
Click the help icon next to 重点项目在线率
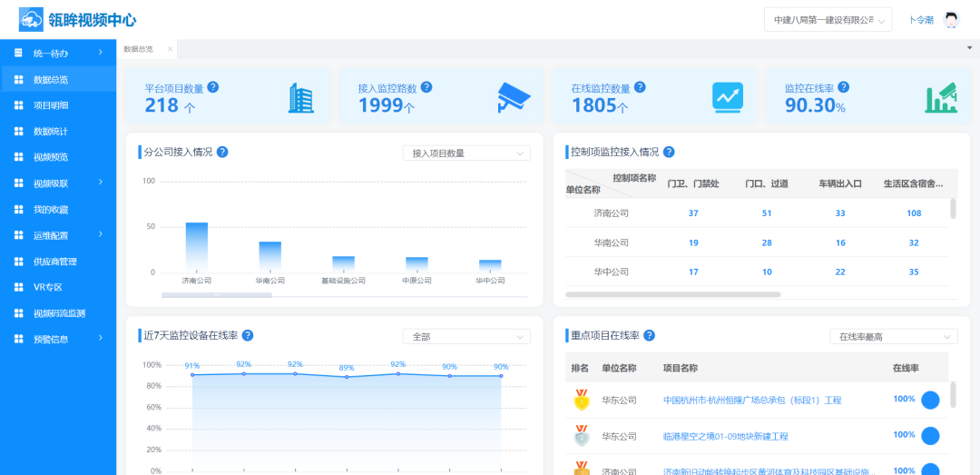648,336
